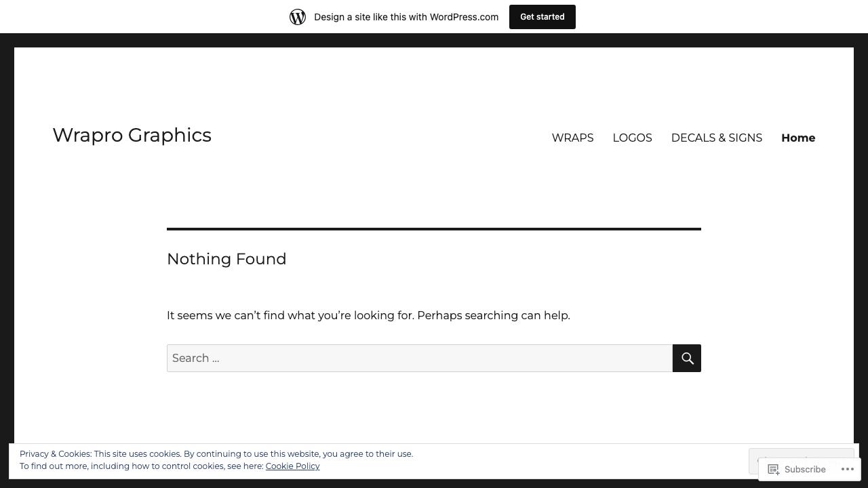Click the 'It seems we can't find' message
Image resolution: width=868 pixels, height=488 pixels.
click(x=368, y=315)
